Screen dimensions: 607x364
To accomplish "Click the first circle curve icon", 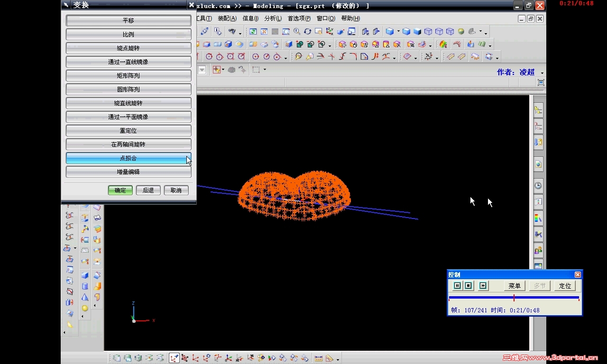I will (209, 56).
